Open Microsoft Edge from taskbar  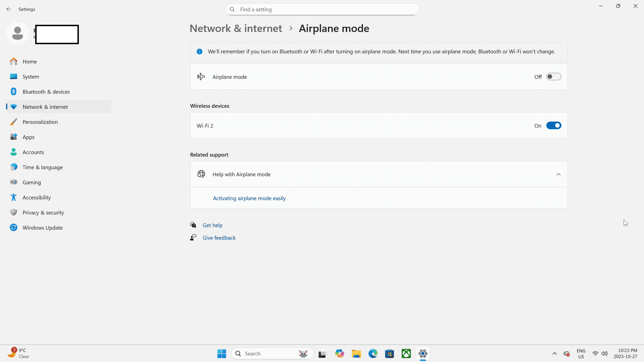tap(373, 354)
